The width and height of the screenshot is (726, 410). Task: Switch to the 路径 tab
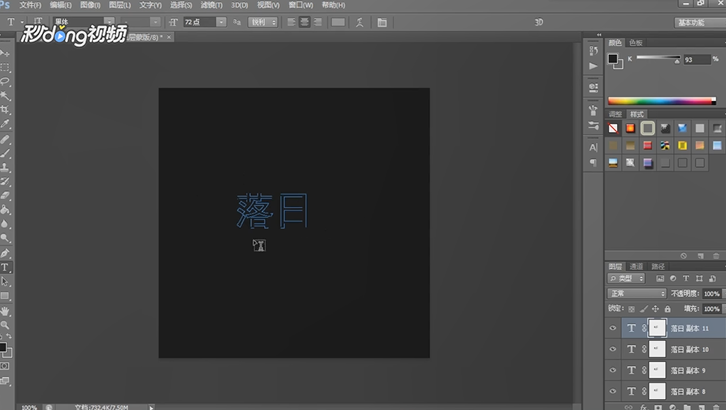657,267
